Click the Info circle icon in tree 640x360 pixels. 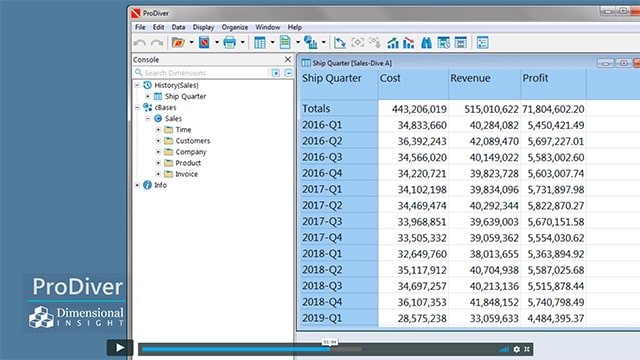pyautogui.click(x=147, y=185)
